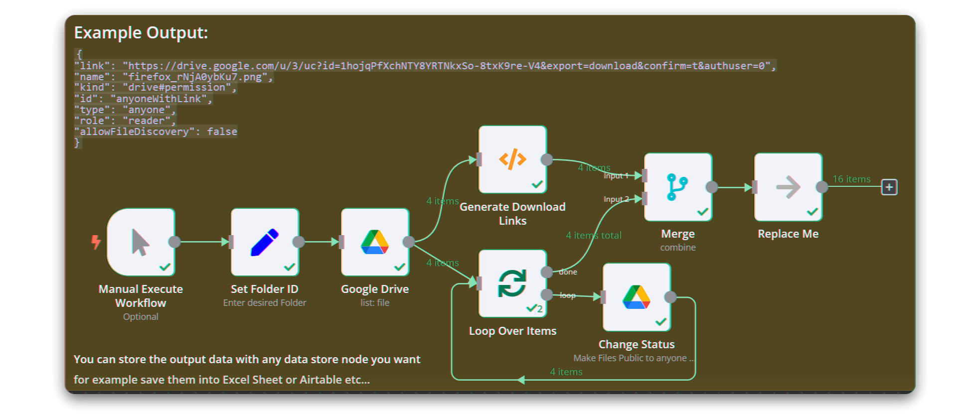This screenshot has width=980, height=414.
Task: Click the 'Optional' subtitle under Manual Execute
Action: pyautogui.click(x=141, y=317)
